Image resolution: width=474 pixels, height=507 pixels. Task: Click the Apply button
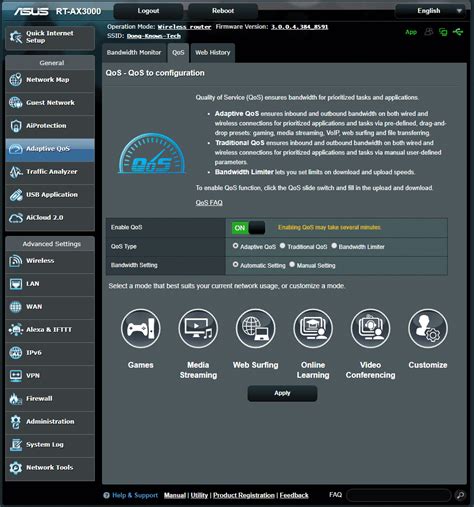[x=282, y=393]
